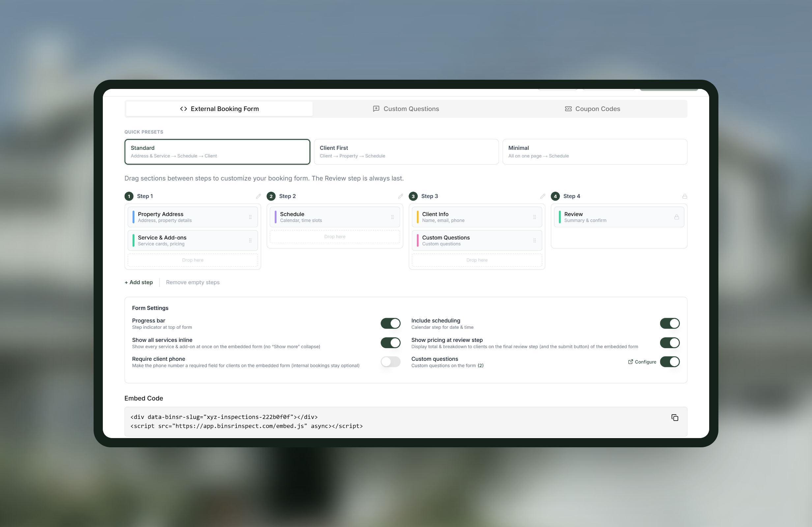This screenshot has width=812, height=527.
Task: Grab drag handle on Property Address card
Action: 250,217
